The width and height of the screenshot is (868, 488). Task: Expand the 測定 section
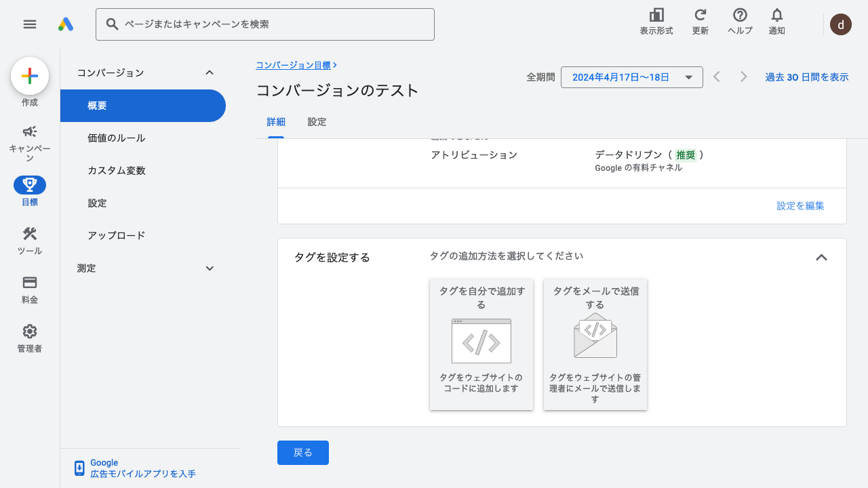(210, 268)
